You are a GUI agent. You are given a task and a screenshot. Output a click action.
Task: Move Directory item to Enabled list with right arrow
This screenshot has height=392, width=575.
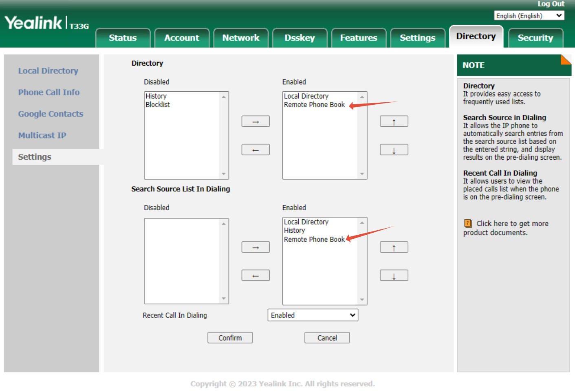[256, 121]
